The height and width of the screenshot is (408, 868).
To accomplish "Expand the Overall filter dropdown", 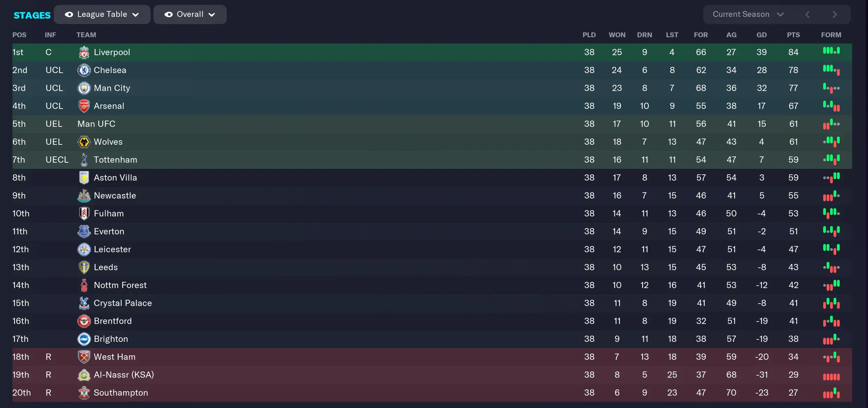I will pyautogui.click(x=190, y=14).
